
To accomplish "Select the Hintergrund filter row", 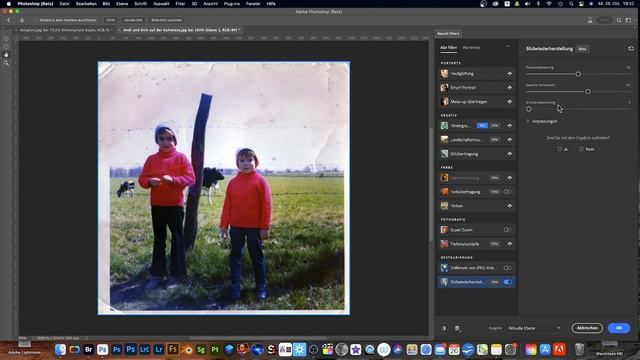I will coord(476,126).
